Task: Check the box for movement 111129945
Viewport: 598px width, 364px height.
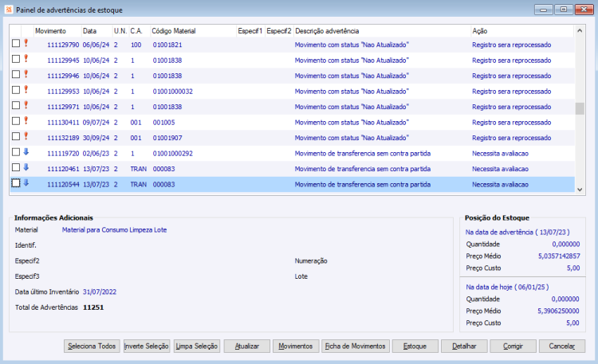Action: (16, 59)
